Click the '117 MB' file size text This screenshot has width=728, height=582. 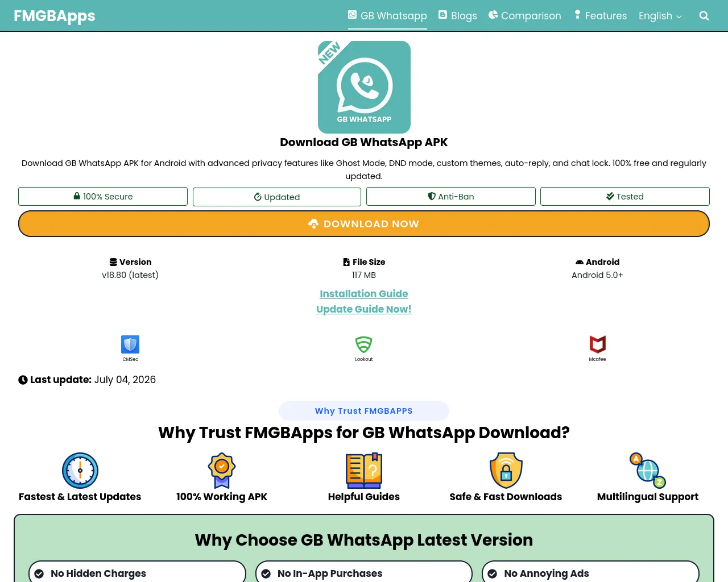[364, 275]
